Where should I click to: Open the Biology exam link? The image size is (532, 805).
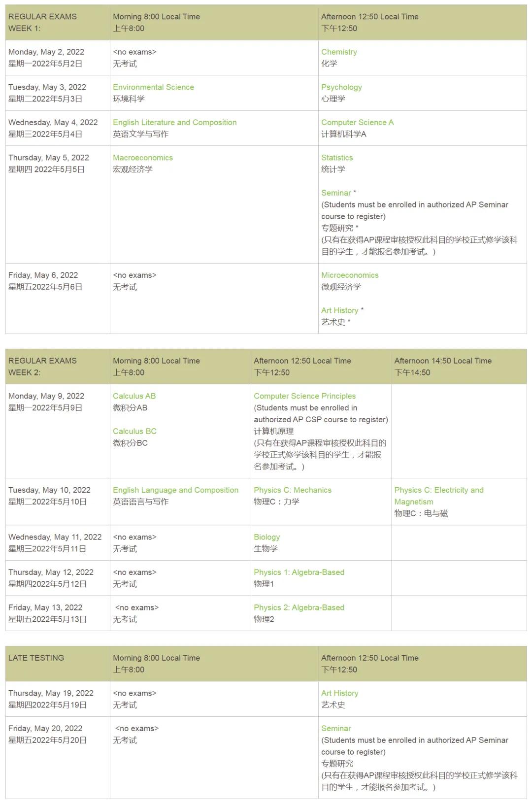click(266, 537)
